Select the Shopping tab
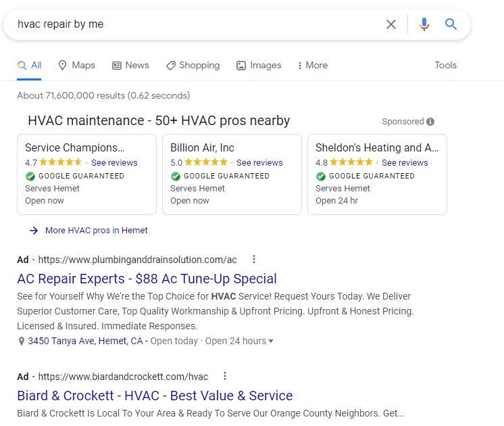Screen dimensions: 504x426 tap(193, 66)
